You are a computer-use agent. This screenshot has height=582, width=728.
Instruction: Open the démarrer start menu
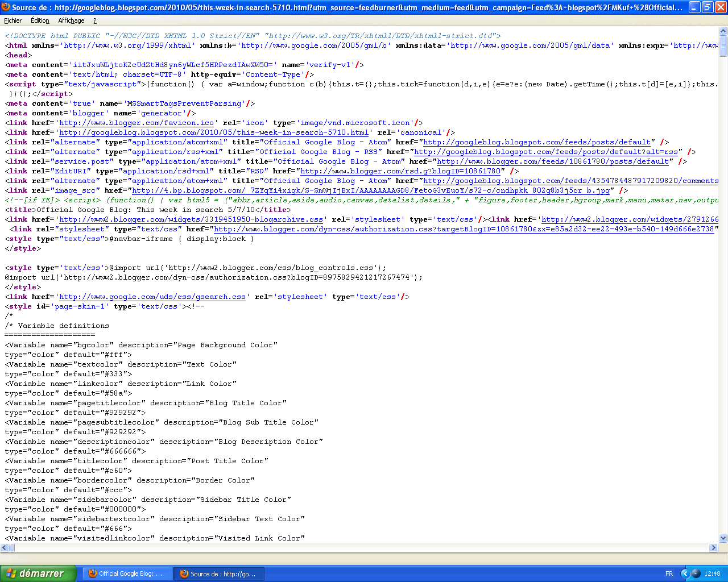coord(38,573)
